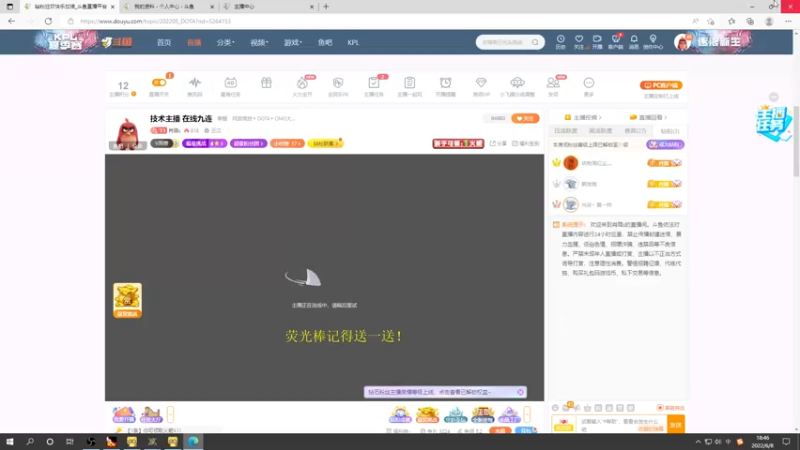Open the emoji face icon in chat toolbar
800x450 pixels.
tap(555, 408)
